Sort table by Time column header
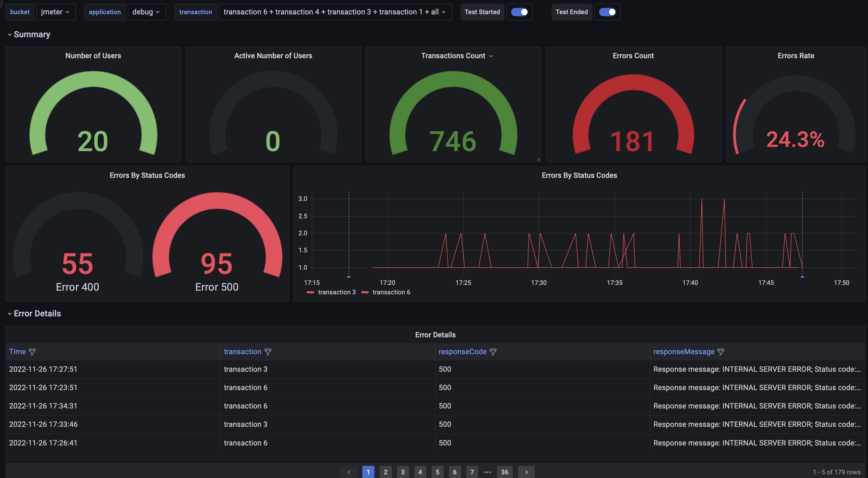This screenshot has width=868, height=478. [x=17, y=352]
